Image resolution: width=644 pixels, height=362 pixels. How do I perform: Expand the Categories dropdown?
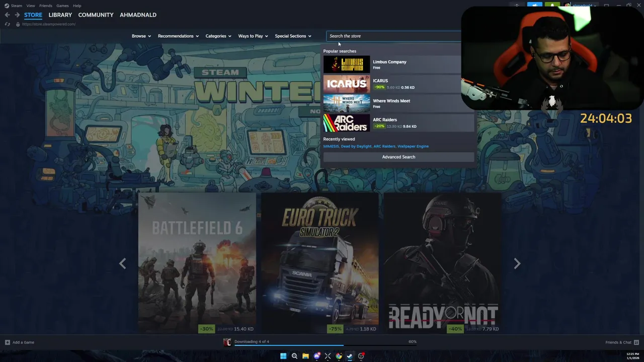click(218, 36)
